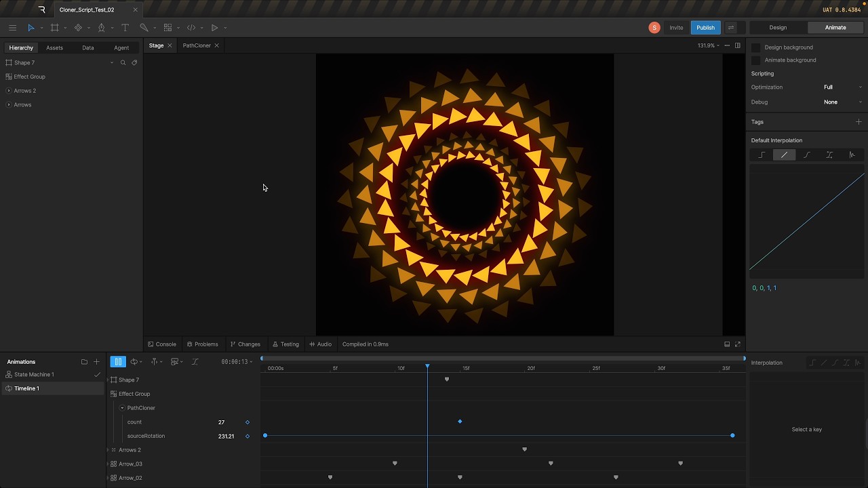
Task: Open the Changes tab
Action: (245, 344)
